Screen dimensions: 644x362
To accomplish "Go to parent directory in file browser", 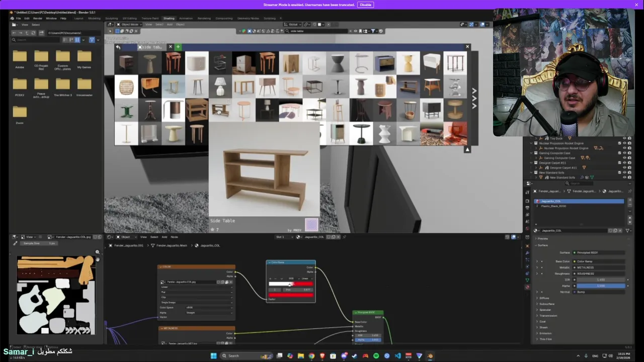I will (x=28, y=33).
